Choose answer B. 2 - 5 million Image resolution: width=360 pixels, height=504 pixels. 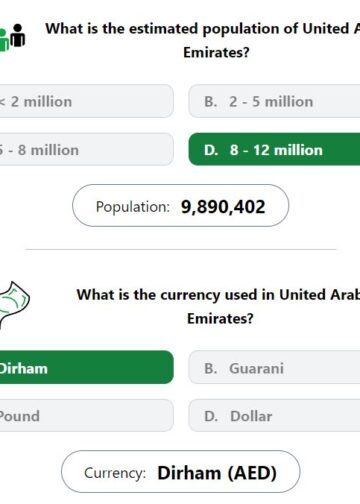[274, 101]
